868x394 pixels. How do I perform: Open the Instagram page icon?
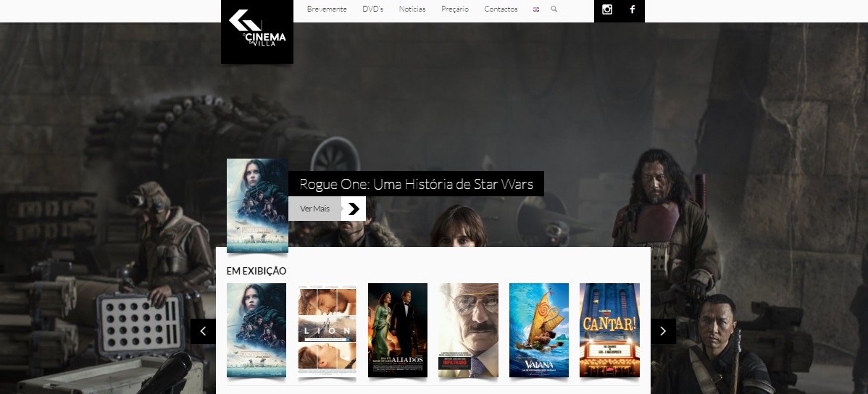[x=606, y=9]
